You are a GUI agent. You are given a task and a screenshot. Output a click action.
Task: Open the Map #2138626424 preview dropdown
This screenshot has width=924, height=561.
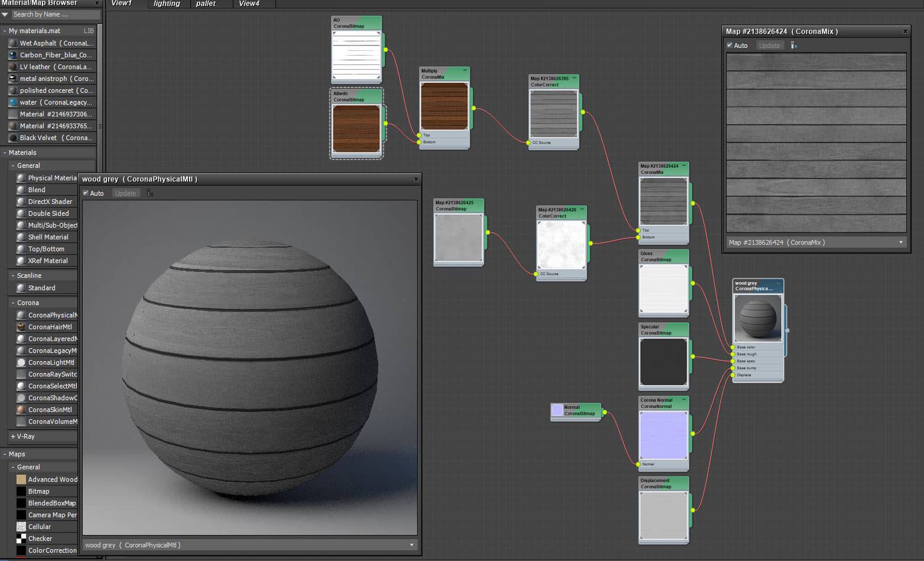901,242
